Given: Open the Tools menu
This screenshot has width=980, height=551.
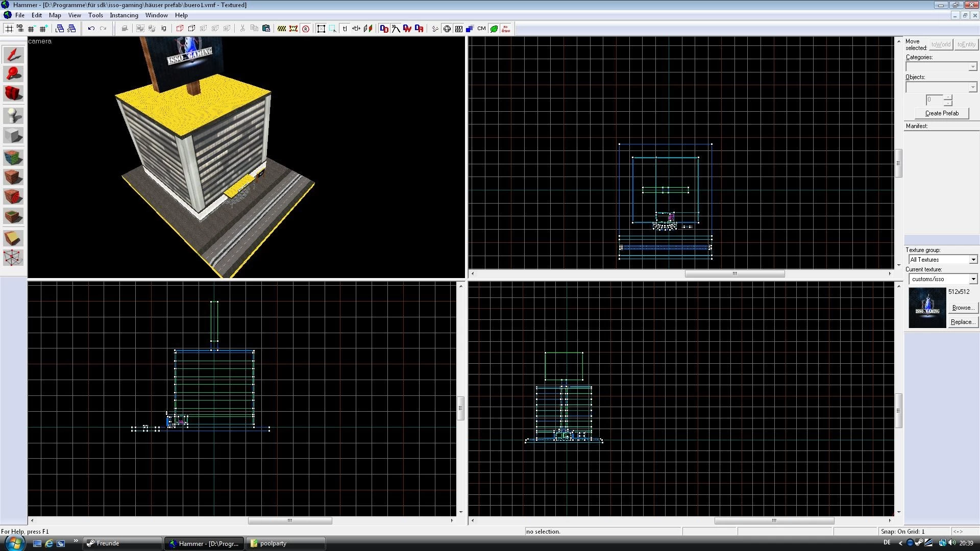Looking at the screenshot, I should coord(95,15).
